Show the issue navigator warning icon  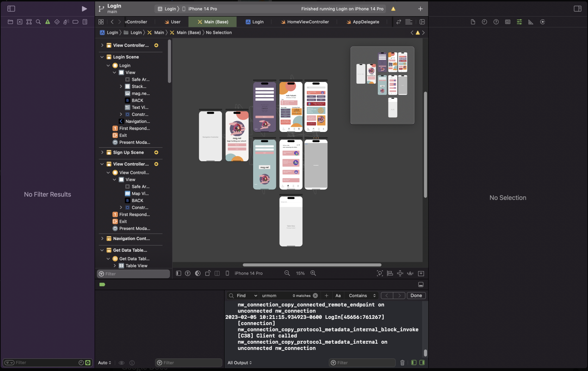[47, 22]
